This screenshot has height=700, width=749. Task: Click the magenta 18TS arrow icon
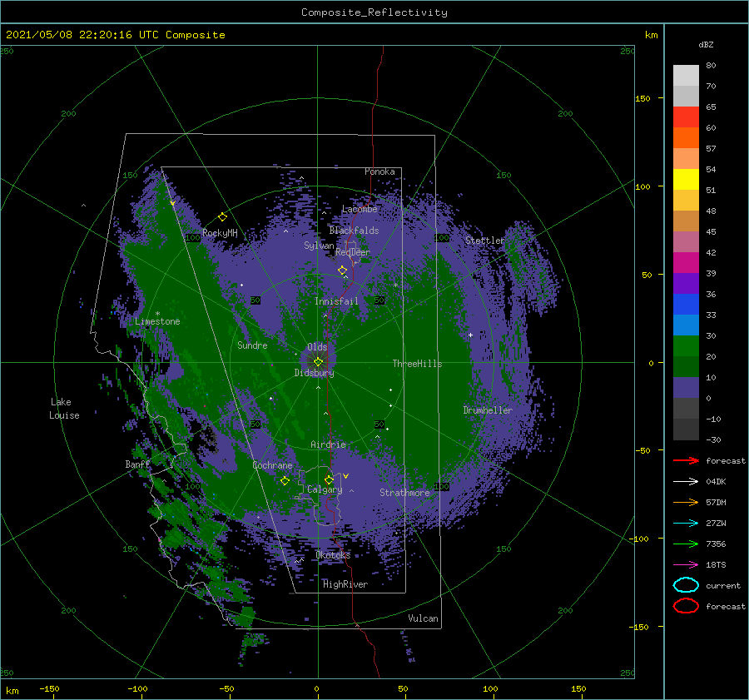[686, 565]
